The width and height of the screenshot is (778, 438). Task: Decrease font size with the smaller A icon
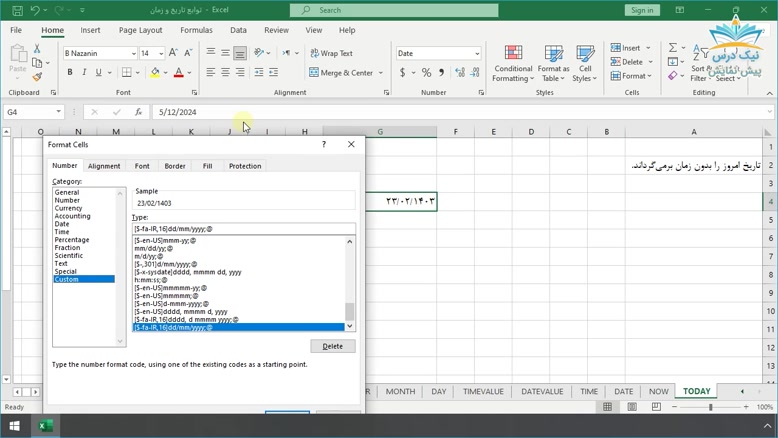coord(188,53)
